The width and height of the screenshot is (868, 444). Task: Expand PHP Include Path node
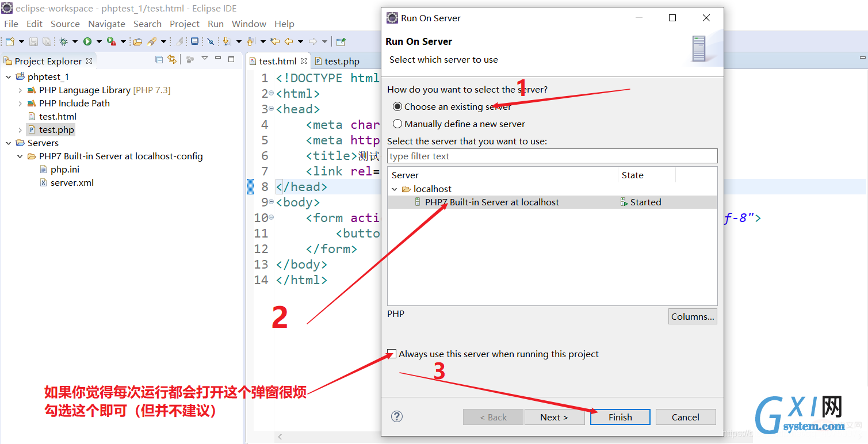[x=20, y=104]
